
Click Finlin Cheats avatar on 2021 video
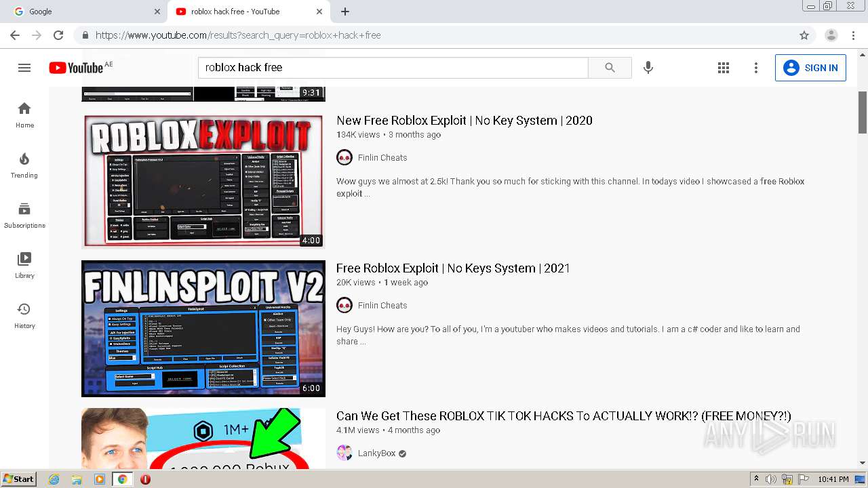pyautogui.click(x=344, y=305)
